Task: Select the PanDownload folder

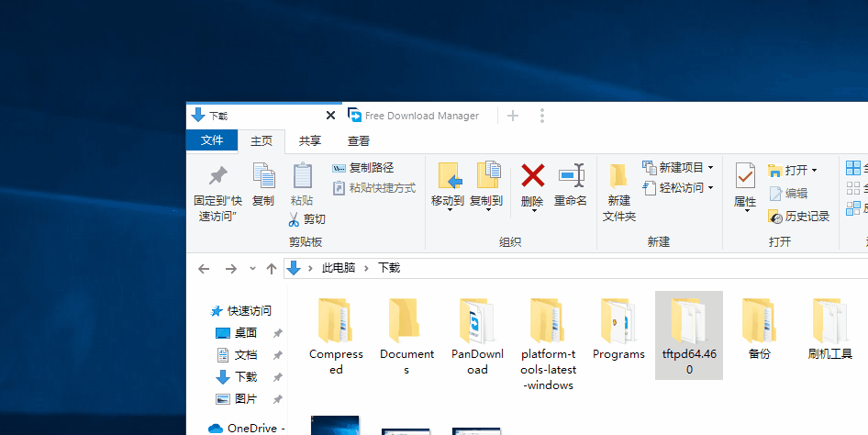Action: coord(477,336)
